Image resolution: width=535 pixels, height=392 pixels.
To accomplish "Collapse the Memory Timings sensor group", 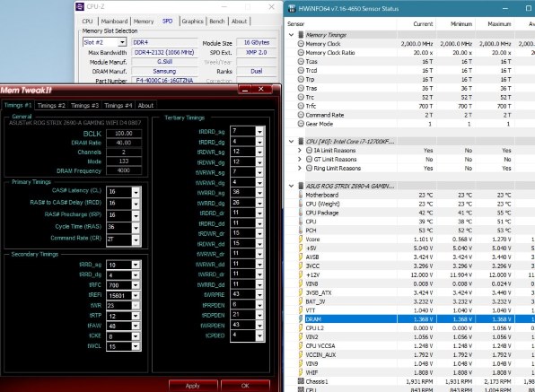I will click(292, 35).
